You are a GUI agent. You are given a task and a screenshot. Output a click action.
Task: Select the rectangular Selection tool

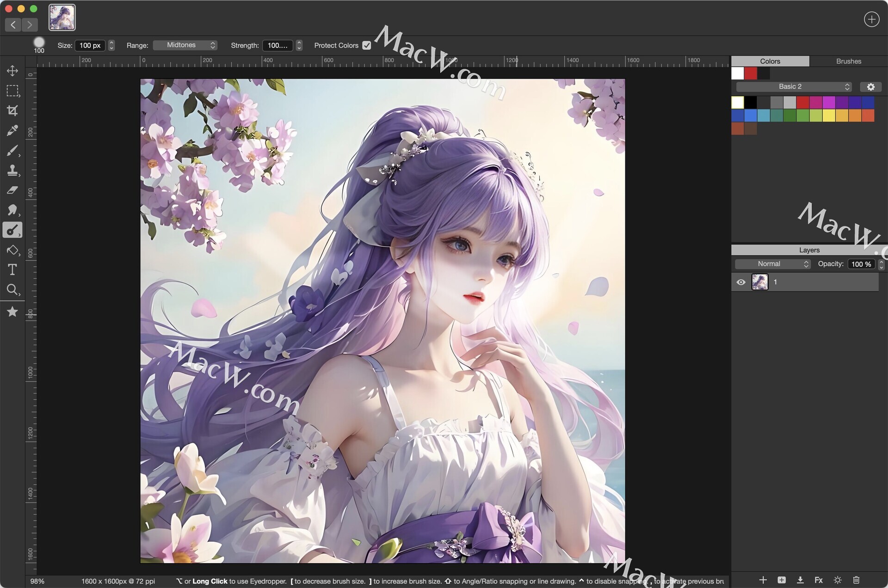coord(12,91)
